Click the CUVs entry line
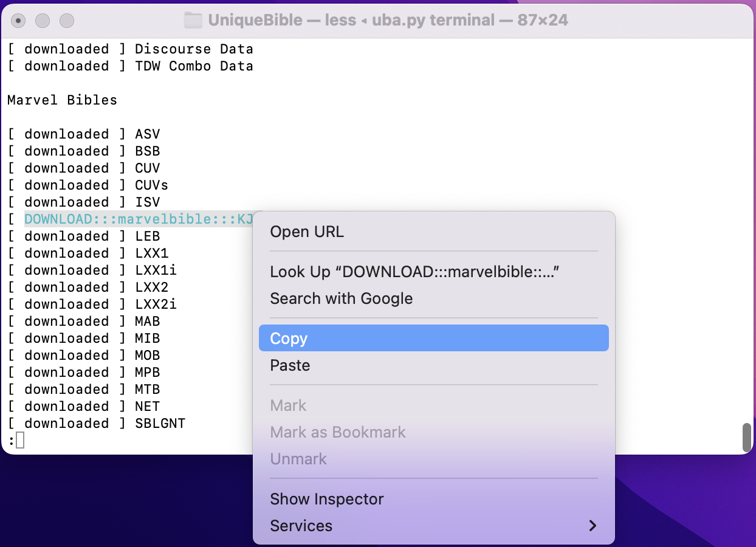The width and height of the screenshot is (756, 547). click(x=88, y=185)
